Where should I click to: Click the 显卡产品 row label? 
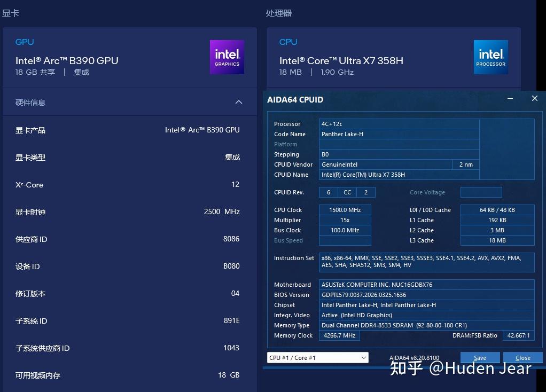pos(30,130)
